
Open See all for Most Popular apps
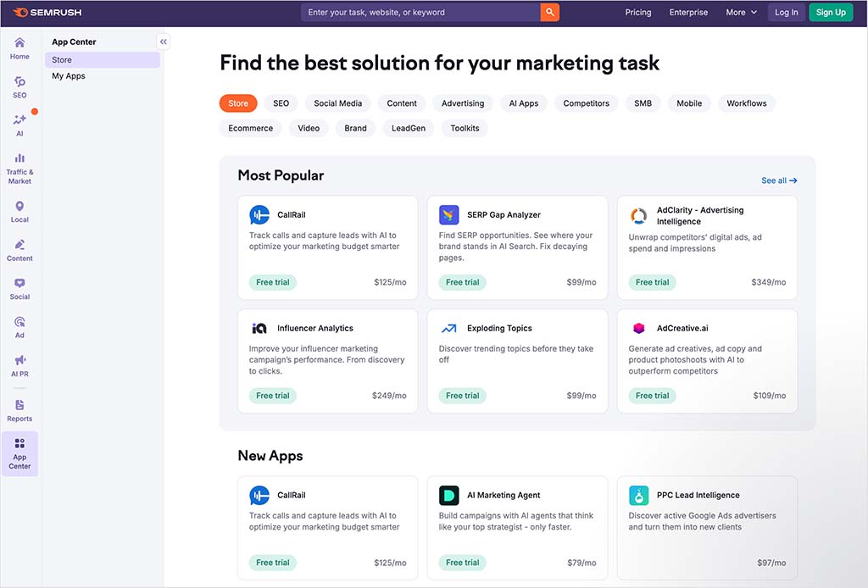778,180
